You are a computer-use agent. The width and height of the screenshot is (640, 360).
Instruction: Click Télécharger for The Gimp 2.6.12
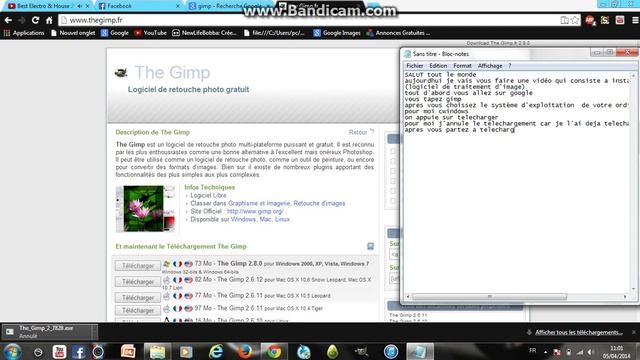(138, 282)
